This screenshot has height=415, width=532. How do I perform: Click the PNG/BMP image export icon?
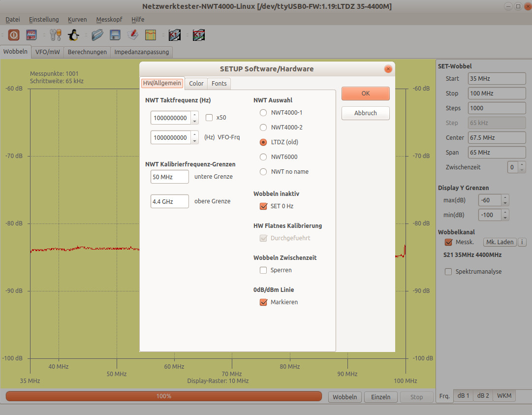coord(31,35)
